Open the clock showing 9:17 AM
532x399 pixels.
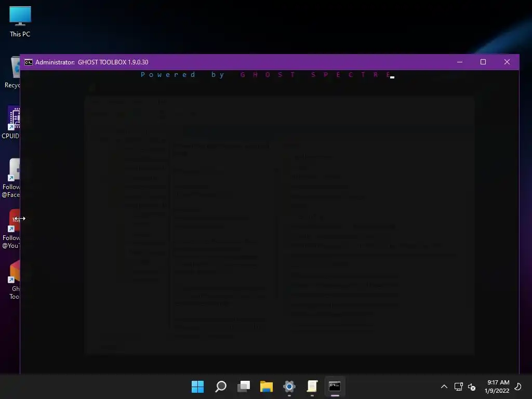point(497,387)
